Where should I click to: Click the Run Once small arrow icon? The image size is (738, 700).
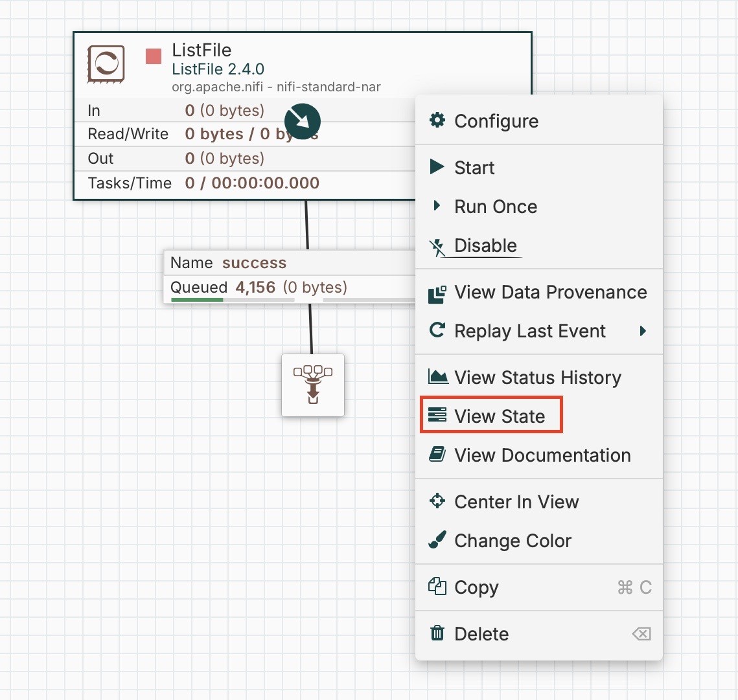[x=437, y=205]
